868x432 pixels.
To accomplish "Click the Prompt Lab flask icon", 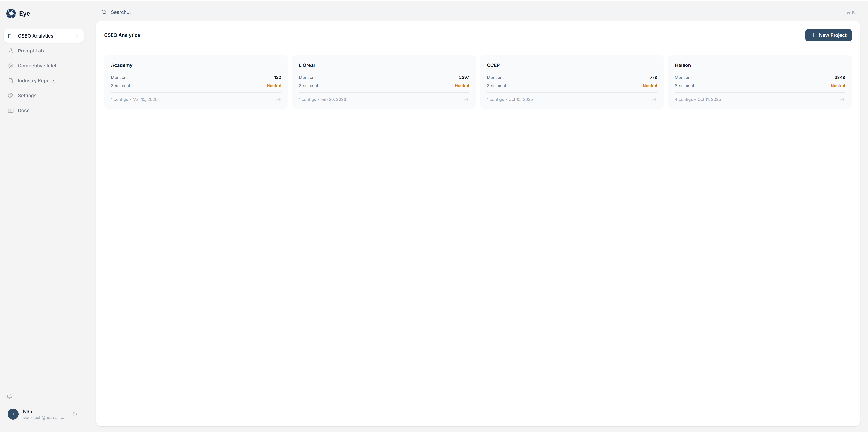I will tap(11, 51).
